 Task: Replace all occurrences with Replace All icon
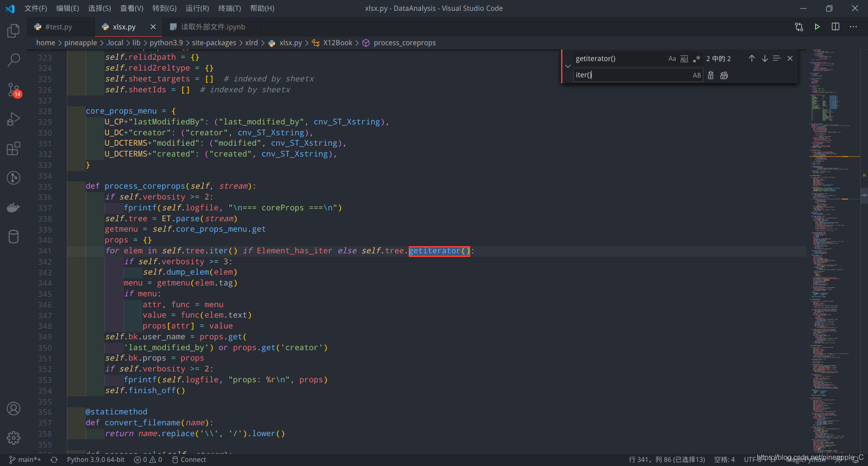click(x=724, y=75)
